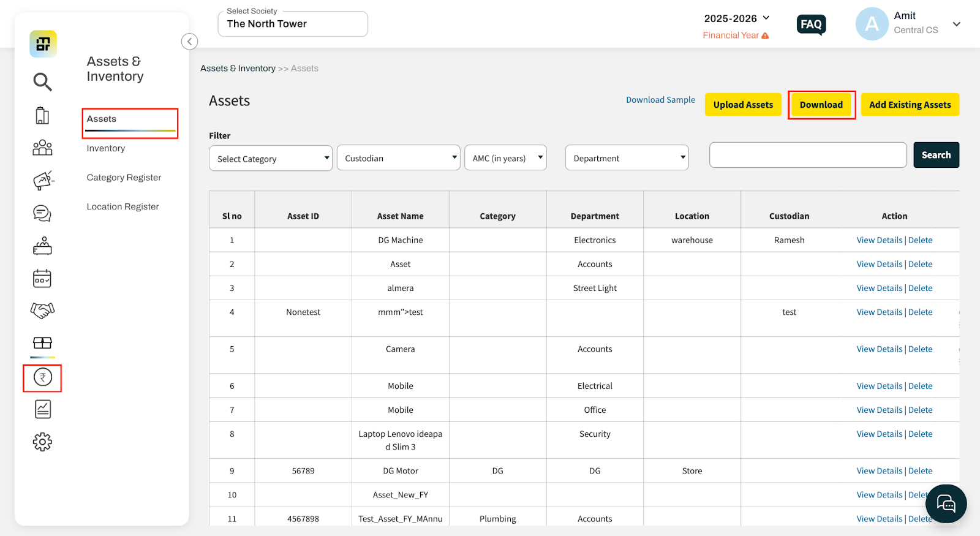Open the calendar bookings icon in sidebar
The image size is (980, 536).
(42, 279)
